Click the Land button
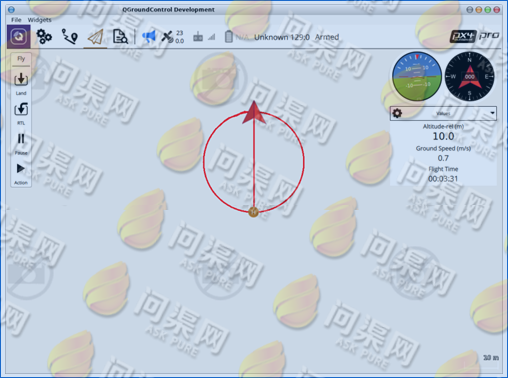508x378 pixels. 21,83
